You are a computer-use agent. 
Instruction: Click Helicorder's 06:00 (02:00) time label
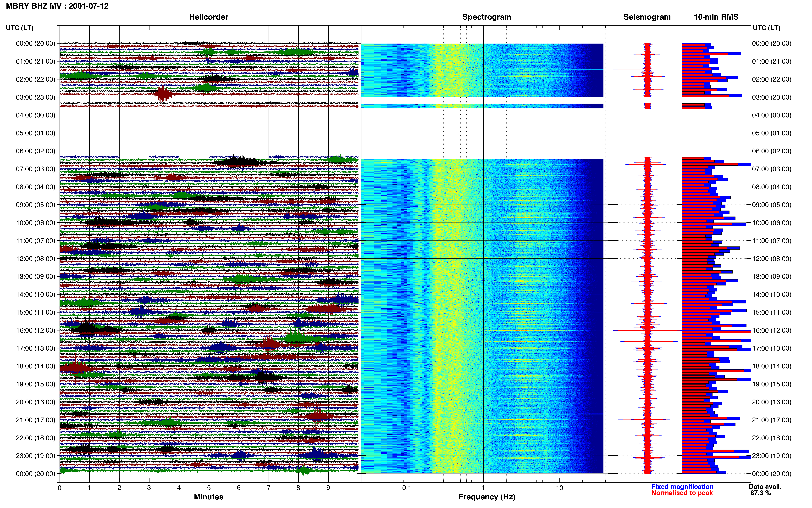36,151
